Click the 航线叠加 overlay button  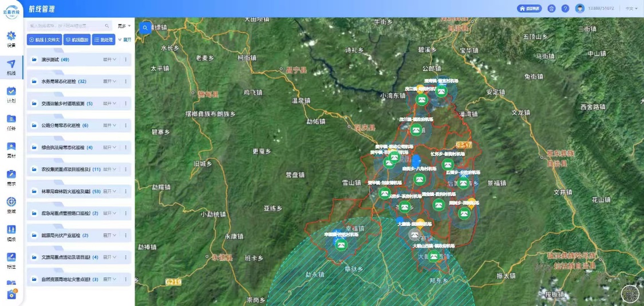(77, 39)
